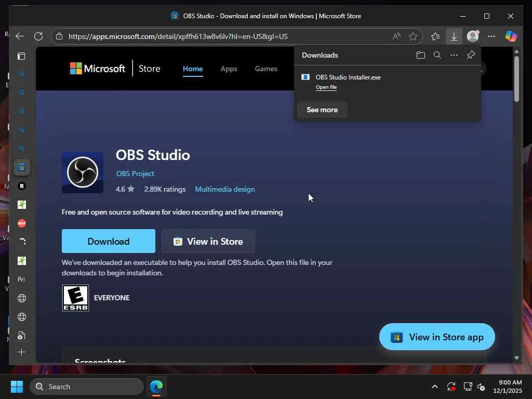The width and height of the screenshot is (532, 399).
Task: Click the Microsoft logo in the header
Action: (97, 68)
